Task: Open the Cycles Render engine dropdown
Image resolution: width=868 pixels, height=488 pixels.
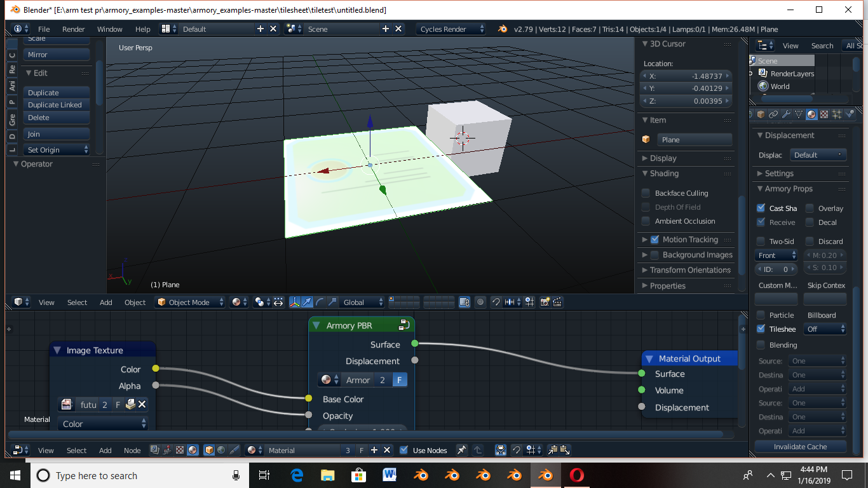Action: [x=451, y=29]
